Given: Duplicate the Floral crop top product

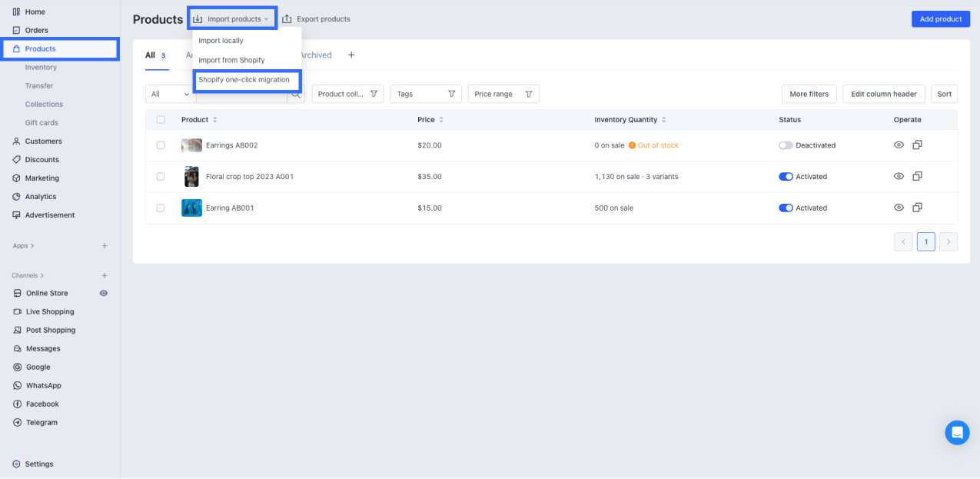Looking at the screenshot, I should click(917, 177).
